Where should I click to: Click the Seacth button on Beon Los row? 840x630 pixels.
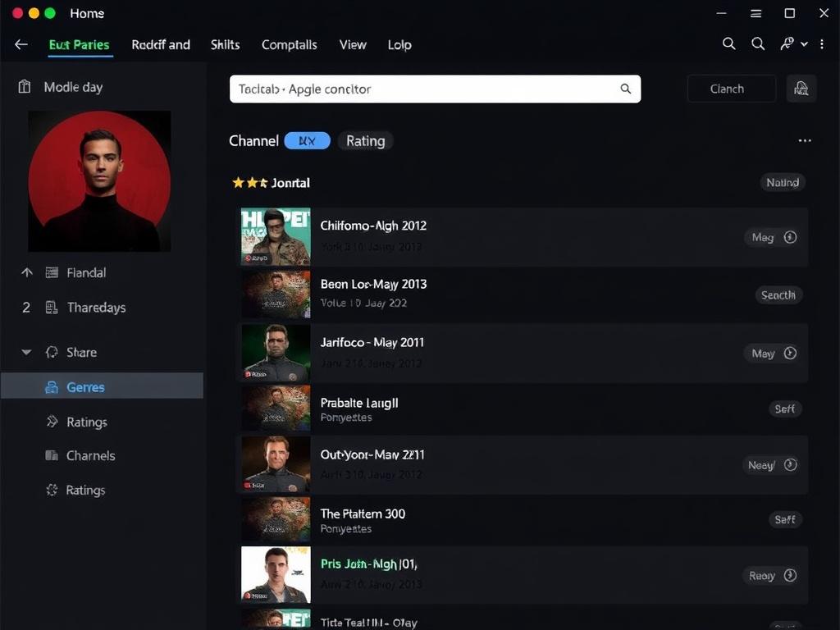pos(777,295)
